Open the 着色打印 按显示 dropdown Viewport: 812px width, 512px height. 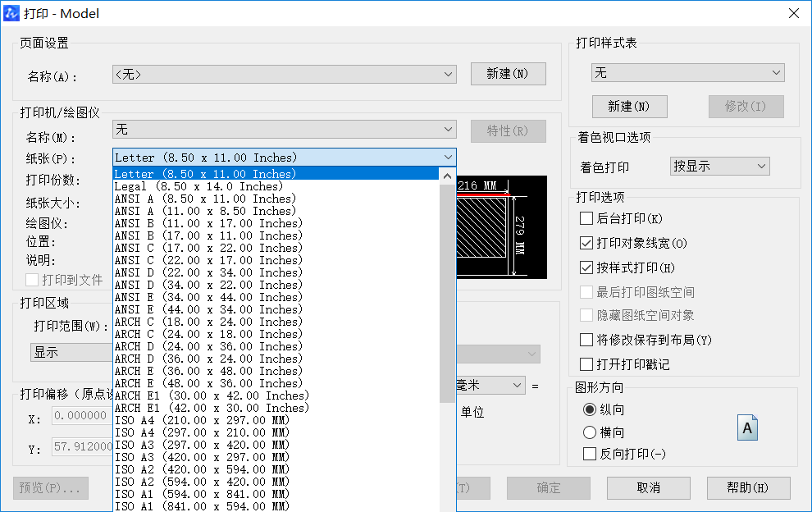(x=719, y=166)
